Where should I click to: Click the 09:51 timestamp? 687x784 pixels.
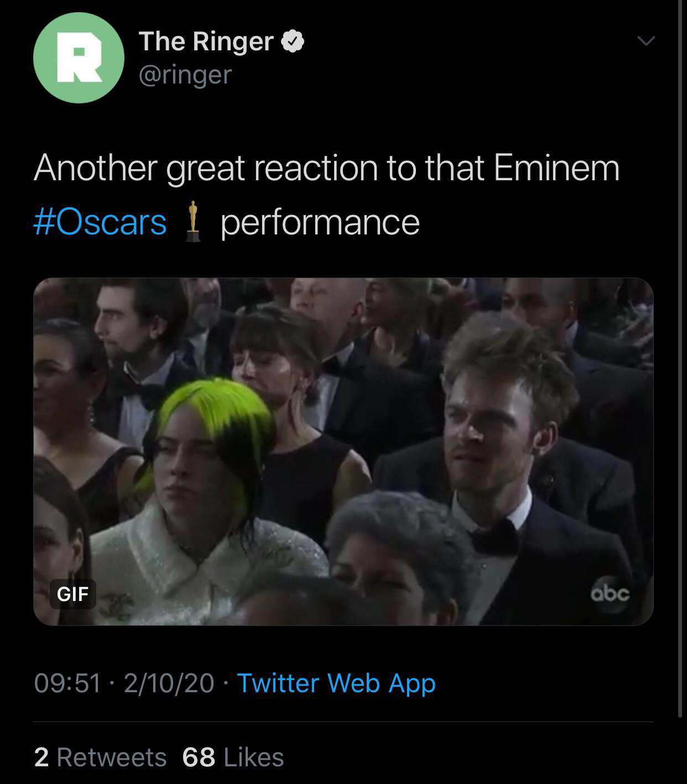tap(67, 683)
